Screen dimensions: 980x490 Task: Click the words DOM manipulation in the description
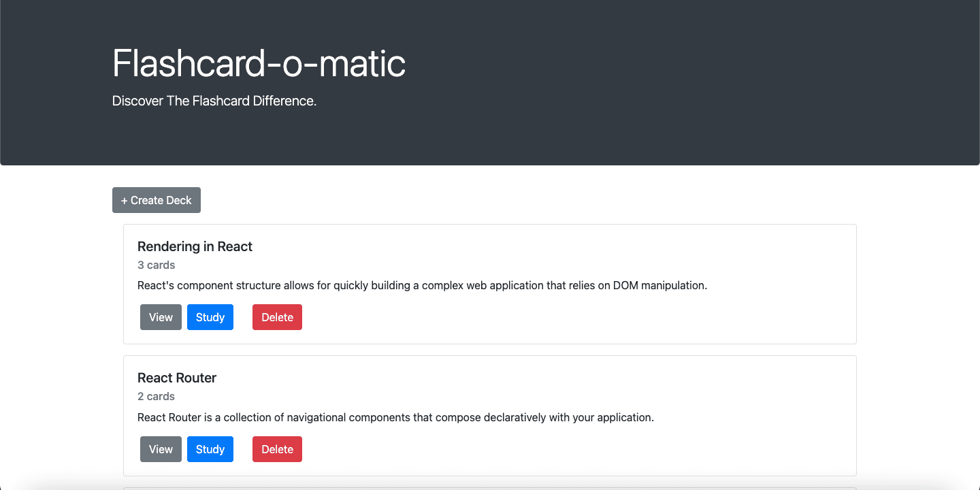(x=659, y=285)
